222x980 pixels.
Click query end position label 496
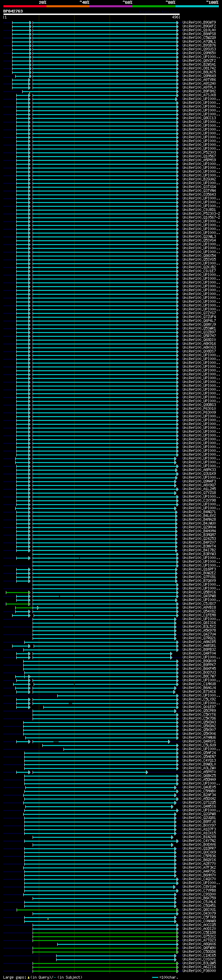coord(175,17)
